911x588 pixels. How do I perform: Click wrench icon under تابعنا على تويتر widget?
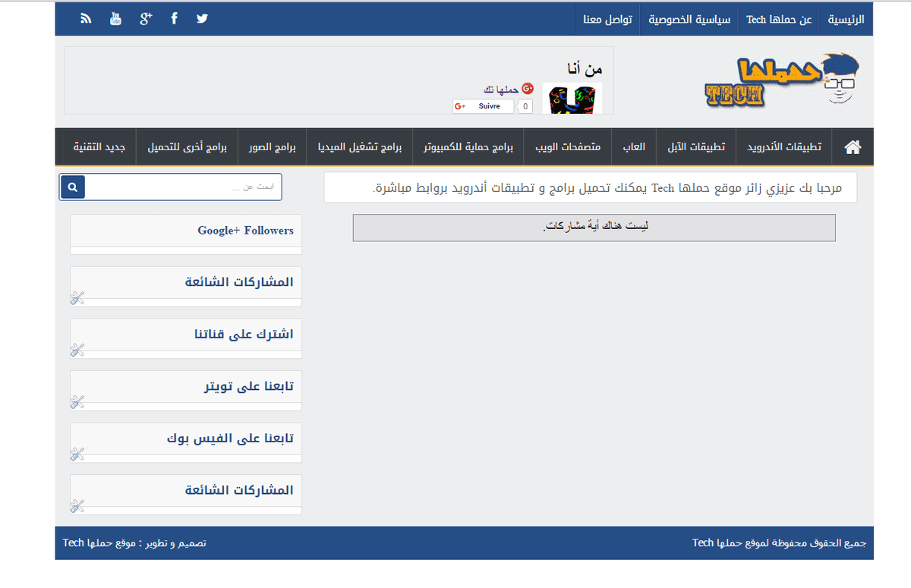[77, 401]
